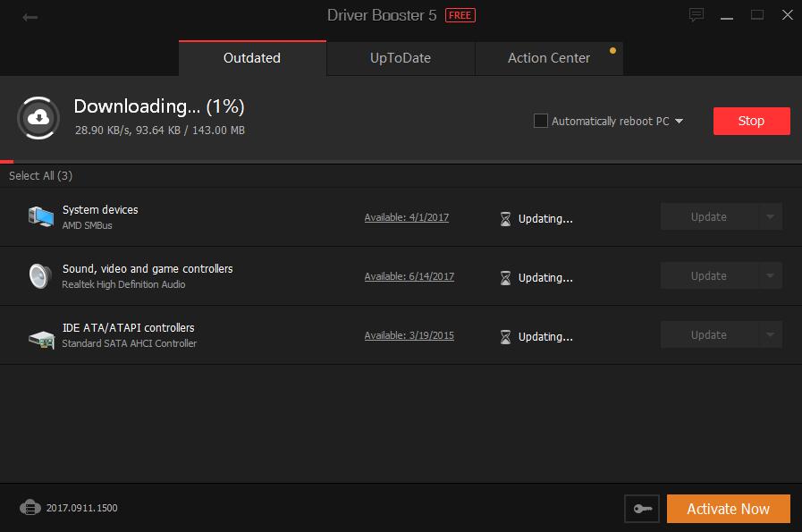Click Select All (3) label
The width and height of the screenshot is (802, 532).
tap(41, 175)
